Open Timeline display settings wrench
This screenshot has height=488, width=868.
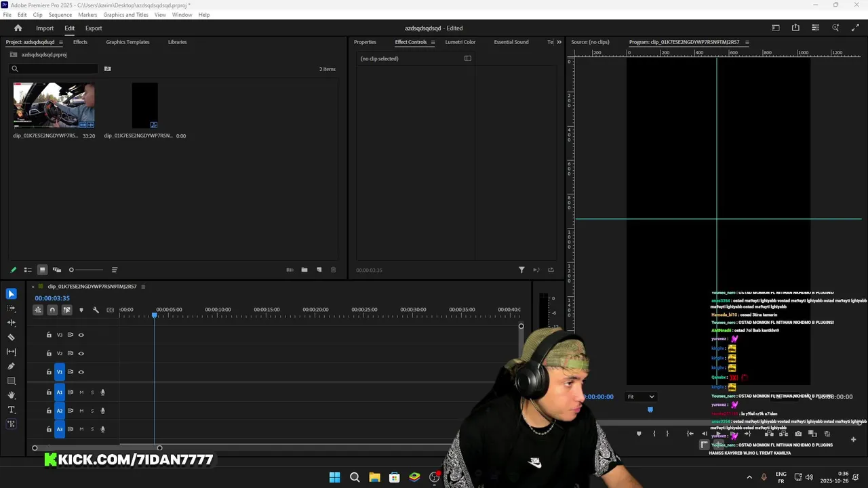pyautogui.click(x=96, y=310)
